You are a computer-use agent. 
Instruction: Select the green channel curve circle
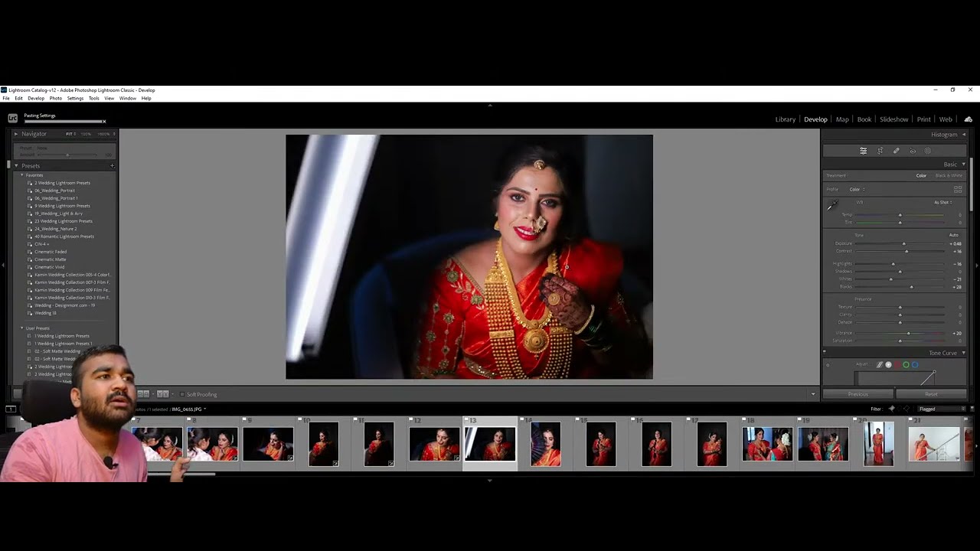(x=906, y=364)
